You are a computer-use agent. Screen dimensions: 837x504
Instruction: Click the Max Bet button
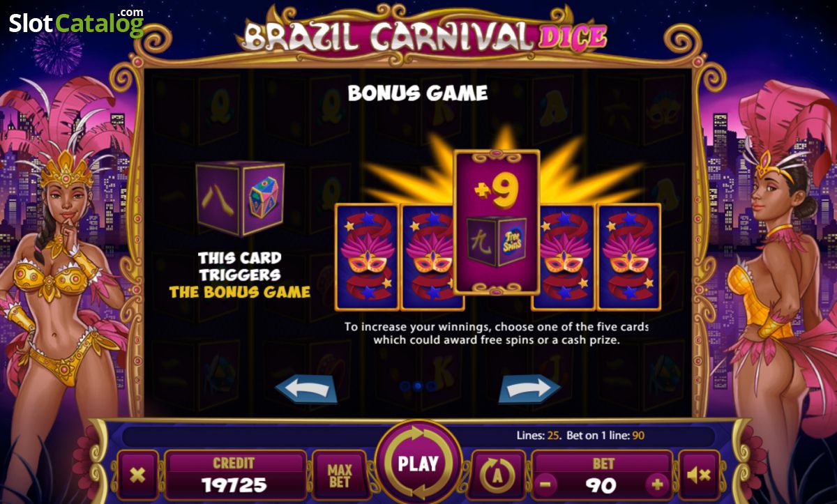(x=340, y=475)
